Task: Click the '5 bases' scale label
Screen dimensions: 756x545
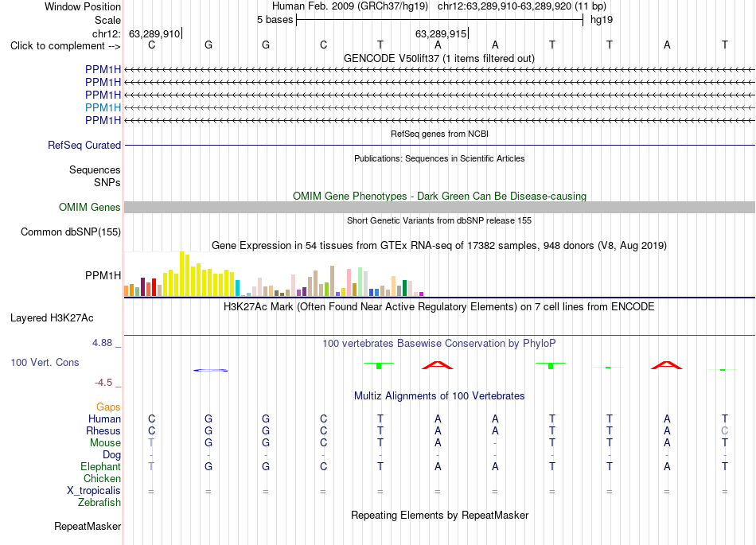Action: click(x=275, y=20)
